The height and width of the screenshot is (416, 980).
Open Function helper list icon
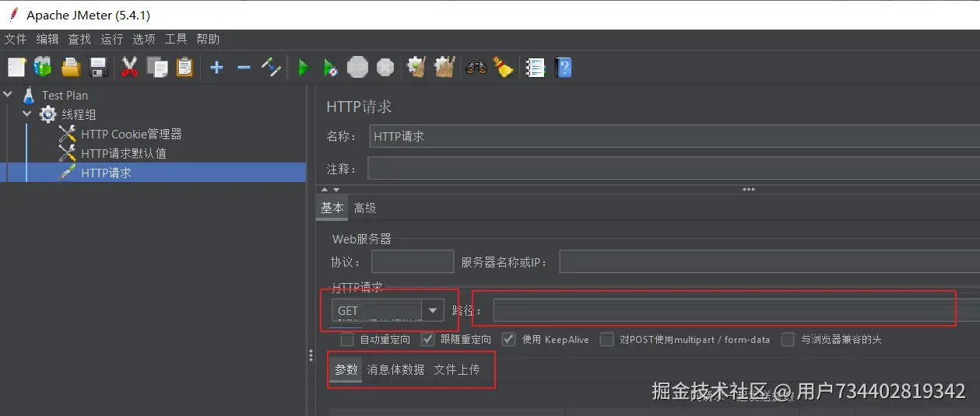[x=536, y=68]
